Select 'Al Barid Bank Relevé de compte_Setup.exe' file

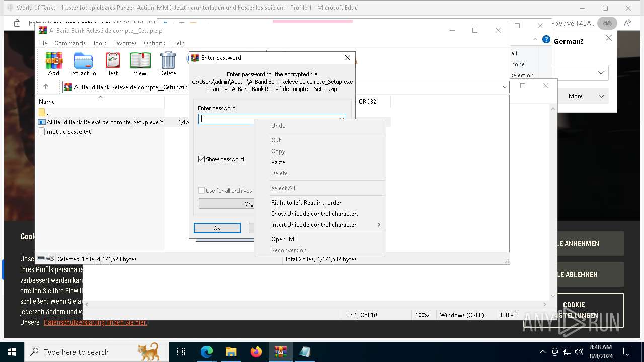click(101, 122)
